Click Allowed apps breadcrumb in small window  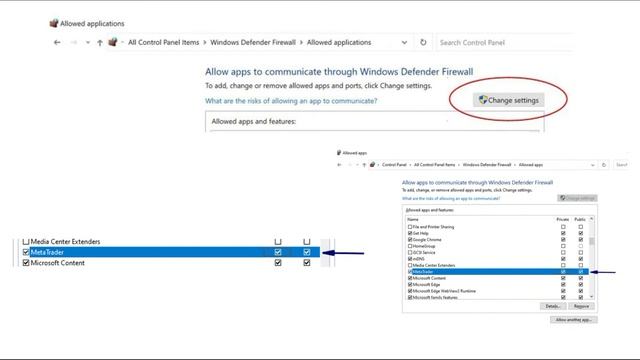click(531, 165)
